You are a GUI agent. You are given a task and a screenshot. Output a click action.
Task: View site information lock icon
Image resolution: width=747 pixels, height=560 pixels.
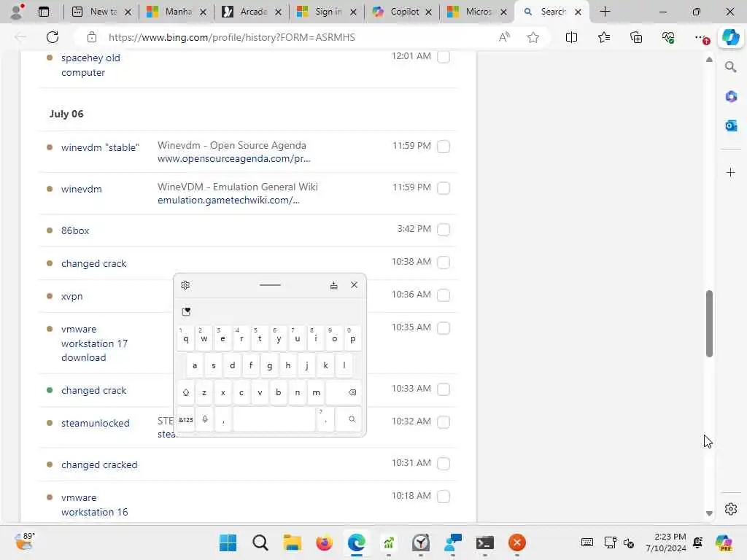pyautogui.click(x=92, y=37)
